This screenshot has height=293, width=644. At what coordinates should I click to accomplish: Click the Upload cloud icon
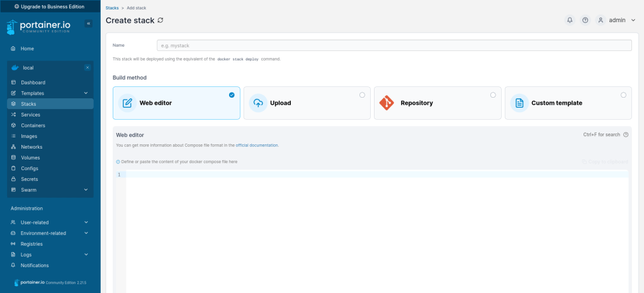point(257,103)
